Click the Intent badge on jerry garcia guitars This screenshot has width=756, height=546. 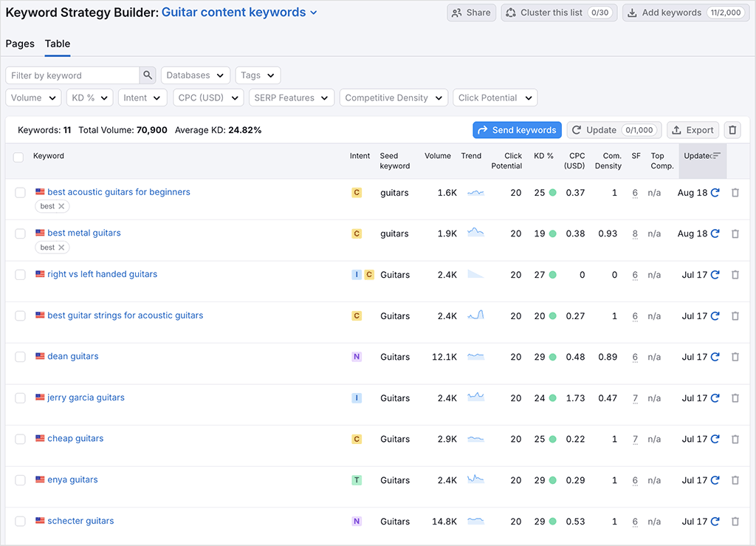click(357, 397)
